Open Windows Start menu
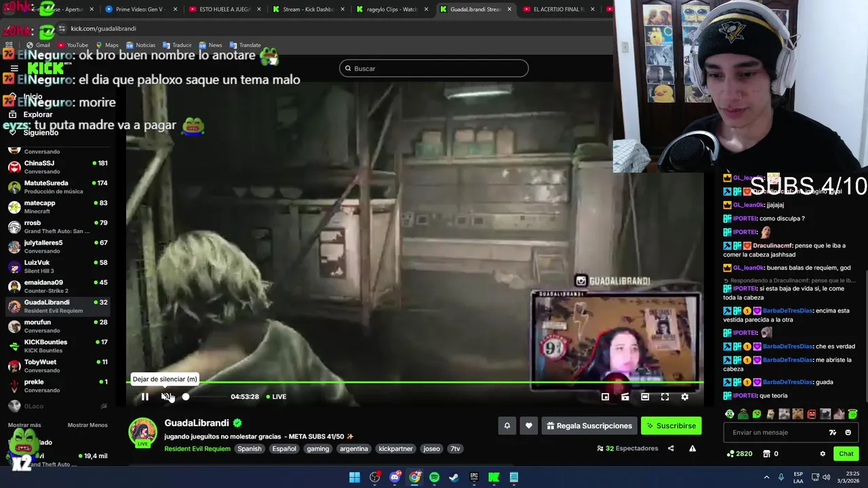Screen dimensions: 868x488 point(355,477)
